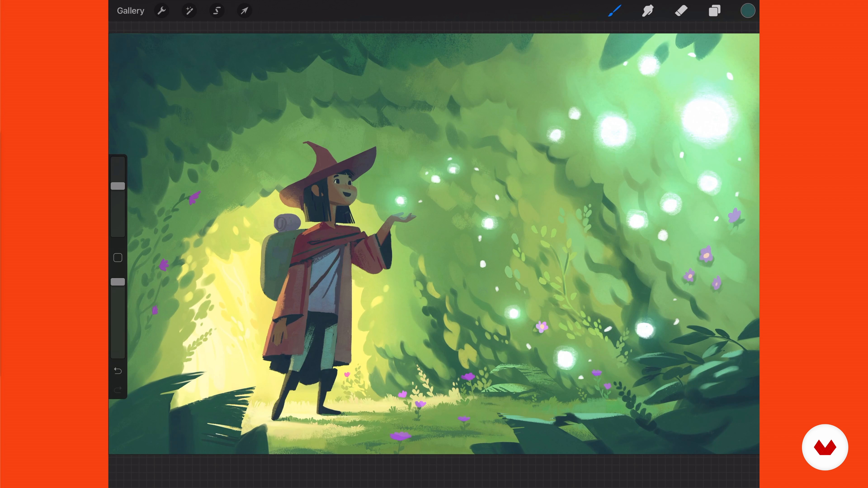Open the active color picker swatch
This screenshot has width=868, height=488.
coord(748,11)
